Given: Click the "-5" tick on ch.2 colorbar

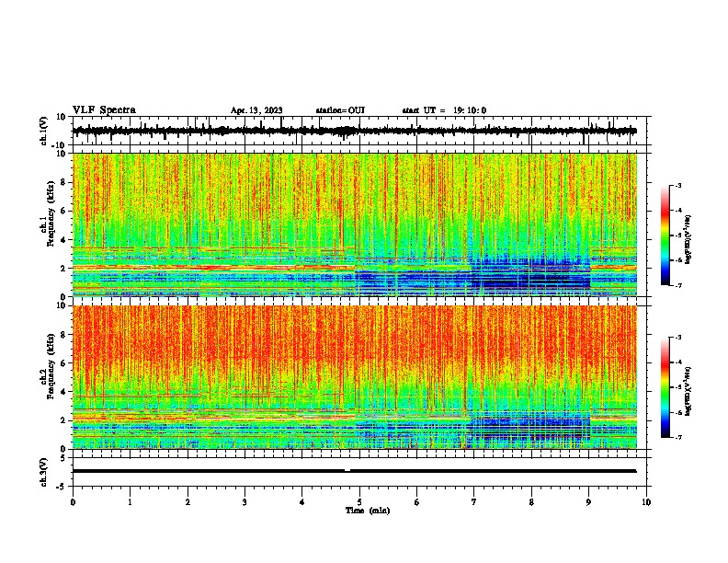Looking at the screenshot, I should (x=677, y=387).
